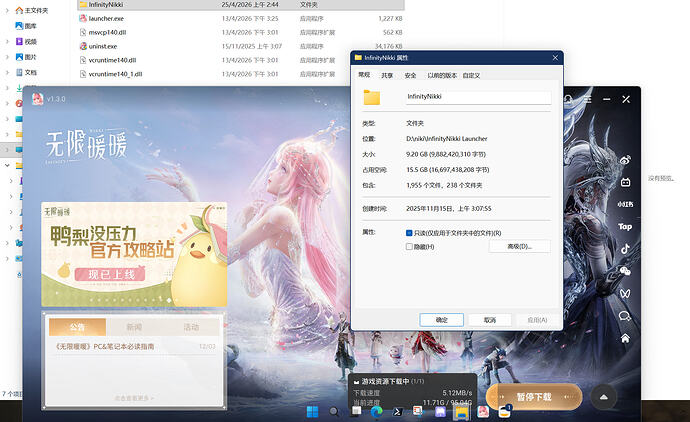Viewport: 690px width, 422px height.
Task: Collapse the expanded node in Explorer's tree
Action: pyautogui.click(x=7, y=165)
